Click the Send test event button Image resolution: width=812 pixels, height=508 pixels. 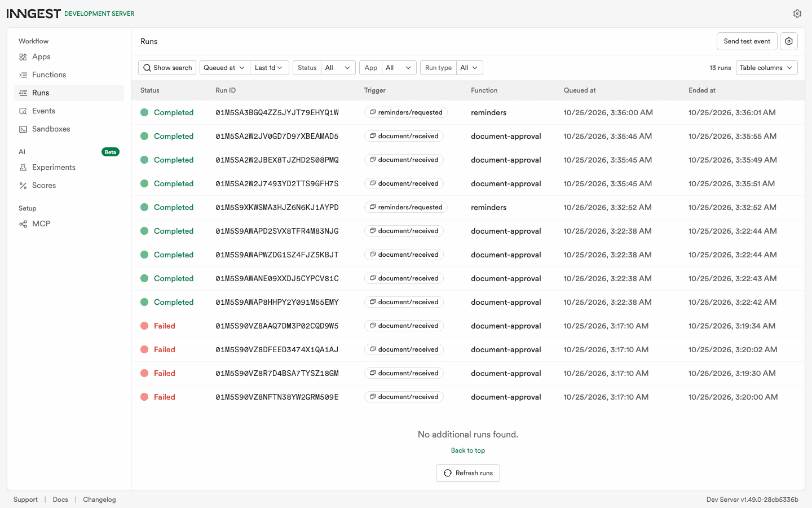[x=747, y=41]
